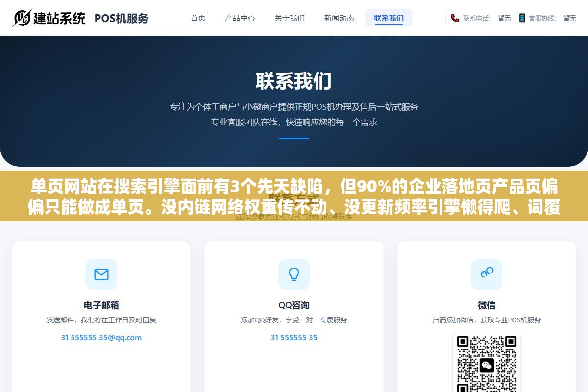
Task: Click the 电子邮箱 card heading
Action: [101, 305]
